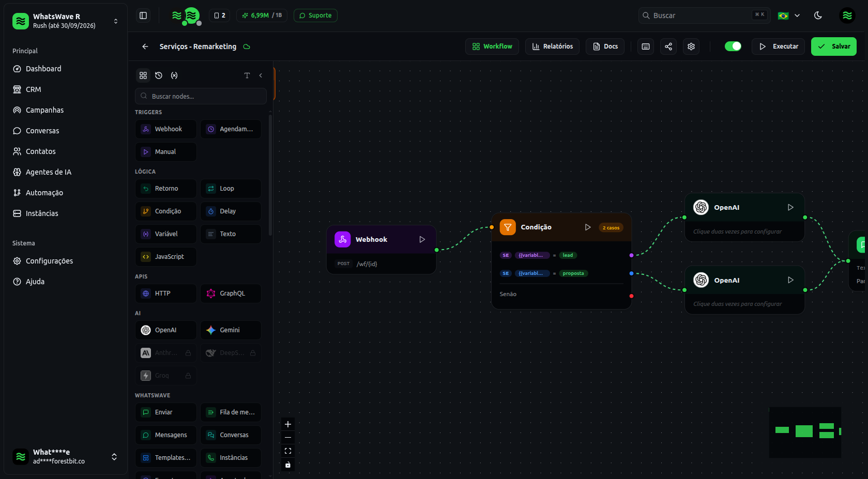Expand the WhatsWave R workspace switcher

coord(66,21)
